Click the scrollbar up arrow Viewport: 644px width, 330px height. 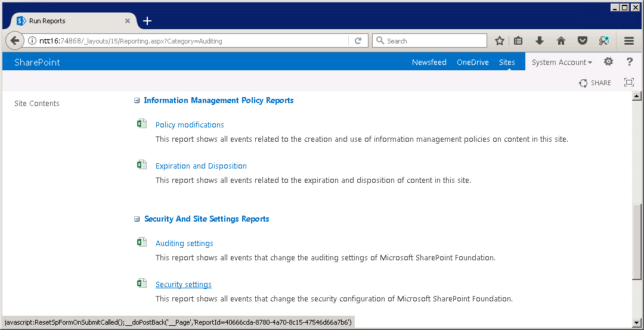pos(637,96)
